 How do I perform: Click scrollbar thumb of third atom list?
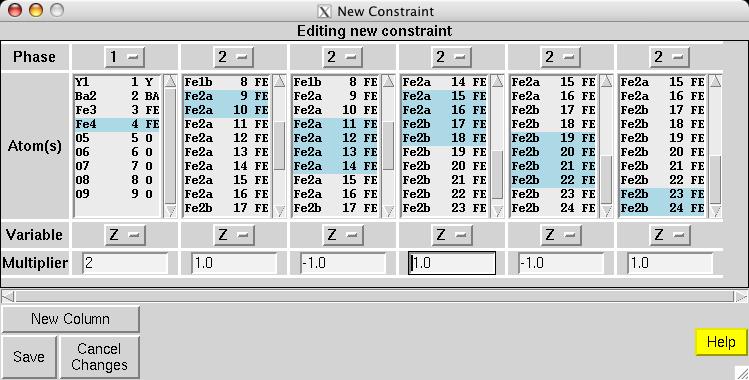pyautogui.click(x=388, y=146)
